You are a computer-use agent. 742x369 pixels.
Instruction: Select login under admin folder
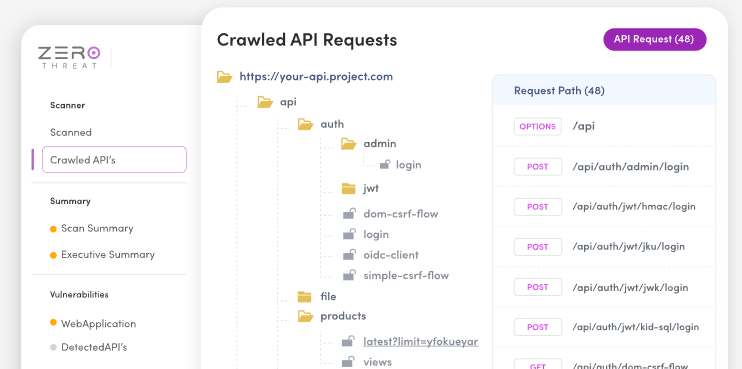point(408,165)
